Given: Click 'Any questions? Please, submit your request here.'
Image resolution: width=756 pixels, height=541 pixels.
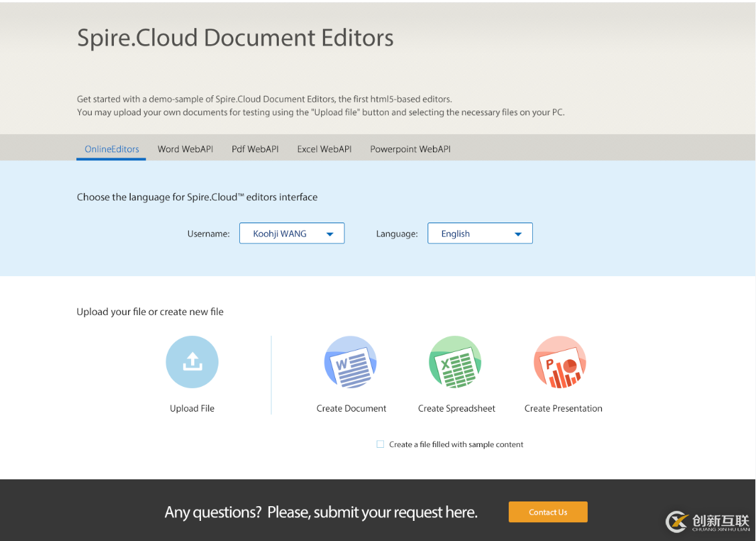Looking at the screenshot, I should [x=321, y=512].
